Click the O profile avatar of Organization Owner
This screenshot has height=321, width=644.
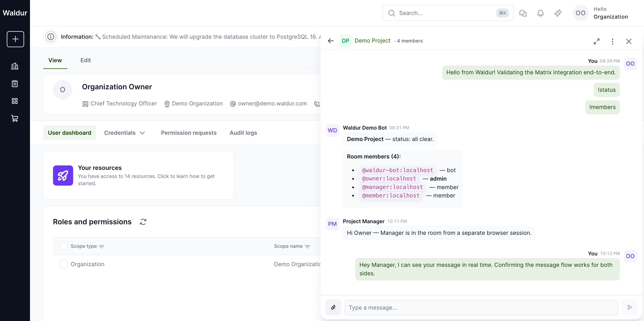click(63, 90)
